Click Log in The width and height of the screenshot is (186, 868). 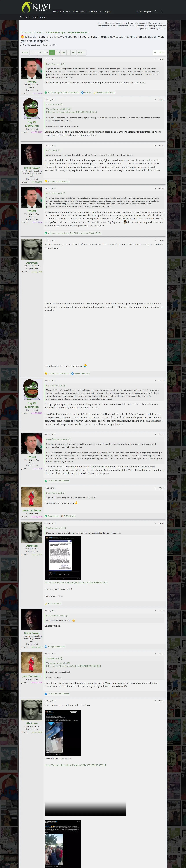(138, 11)
